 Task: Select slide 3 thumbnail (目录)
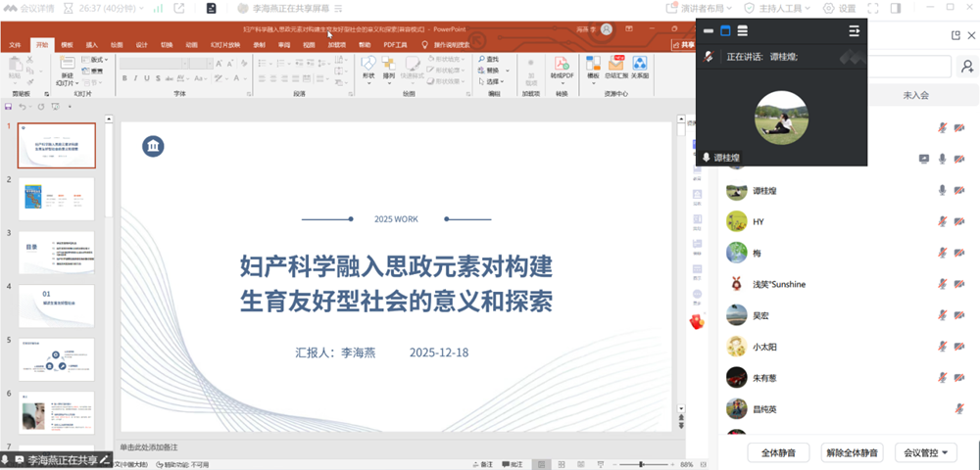[x=56, y=253]
